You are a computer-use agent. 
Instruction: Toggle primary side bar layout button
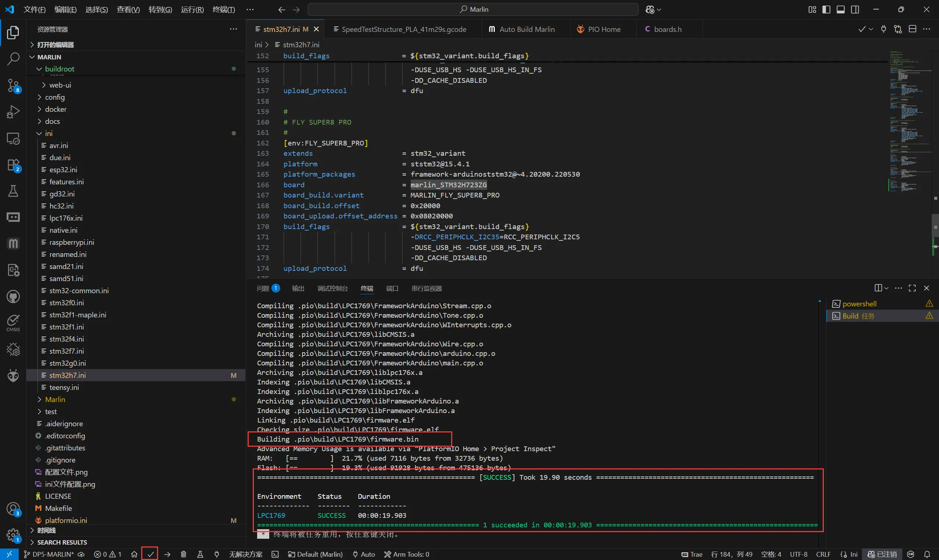tap(826, 10)
